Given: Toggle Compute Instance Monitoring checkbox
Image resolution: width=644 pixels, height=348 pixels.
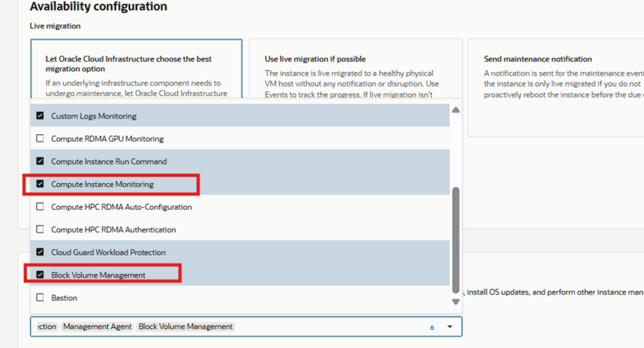Looking at the screenshot, I should point(40,184).
